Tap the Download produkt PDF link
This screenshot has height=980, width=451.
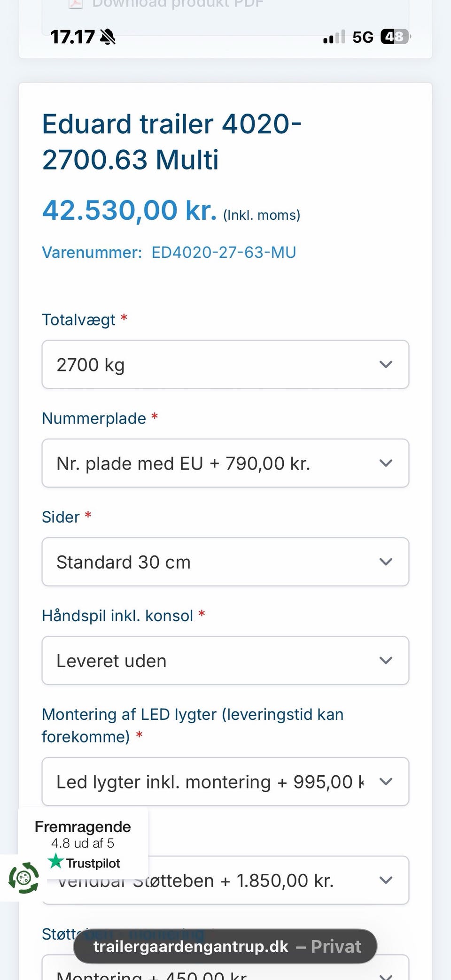[178, 4]
